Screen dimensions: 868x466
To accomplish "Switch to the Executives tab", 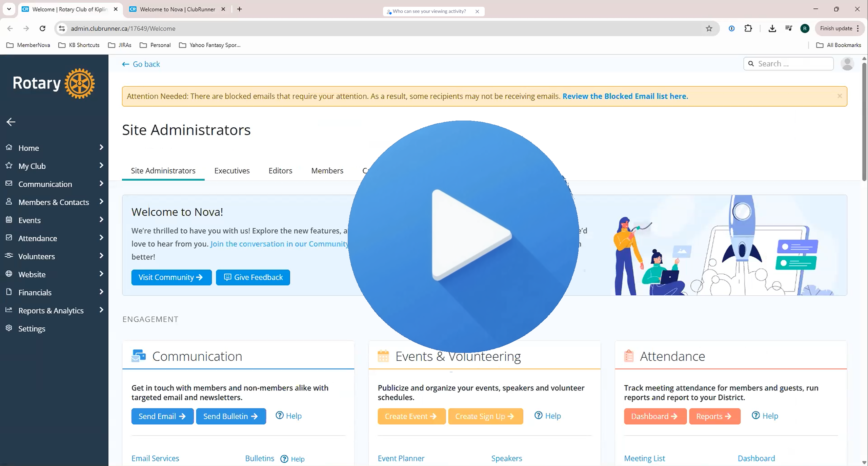I will coord(232,171).
